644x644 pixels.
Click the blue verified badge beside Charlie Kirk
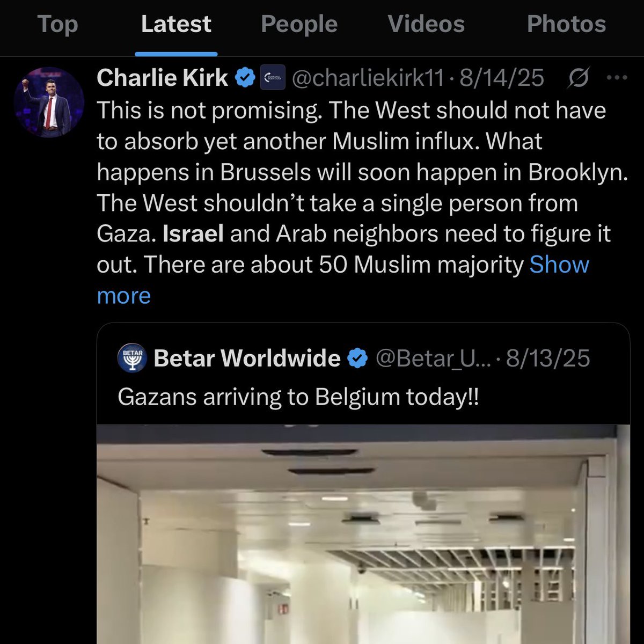pos(245,78)
